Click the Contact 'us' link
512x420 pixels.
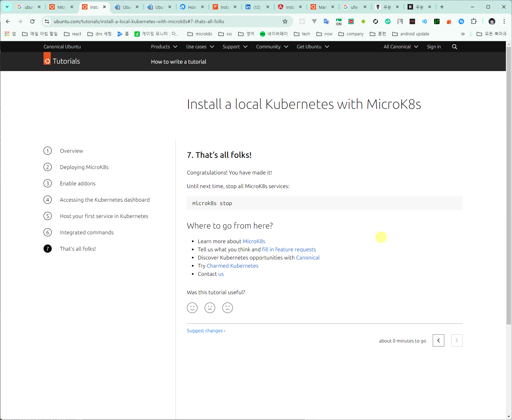click(221, 274)
